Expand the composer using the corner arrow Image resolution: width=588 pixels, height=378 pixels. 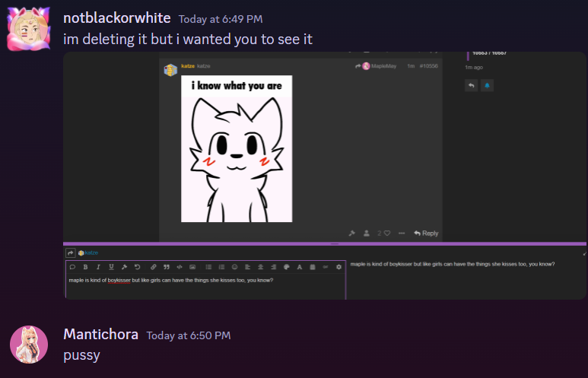(584, 254)
